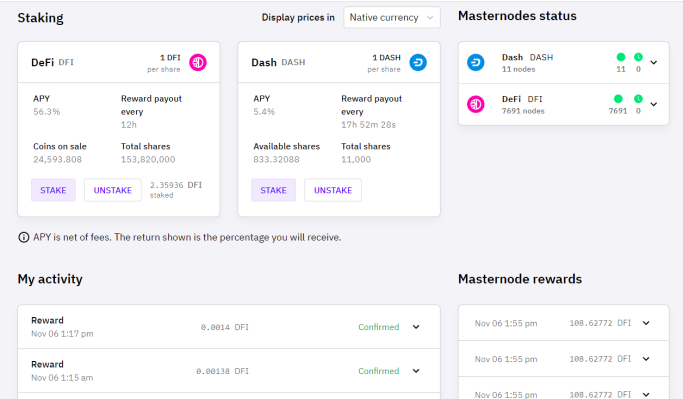
Task: Expand the DeFi masternodes row
Action: coord(654,104)
